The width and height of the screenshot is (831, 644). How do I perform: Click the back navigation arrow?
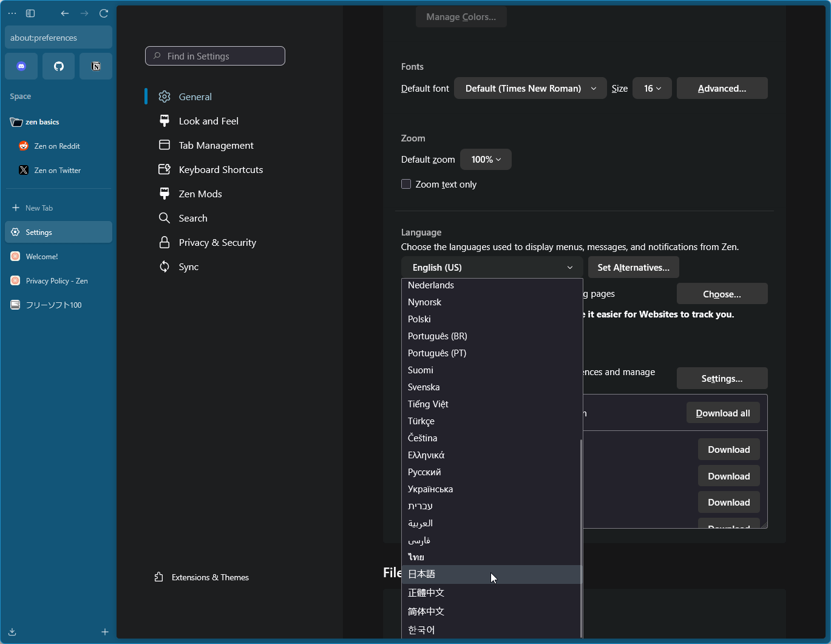[x=65, y=13]
